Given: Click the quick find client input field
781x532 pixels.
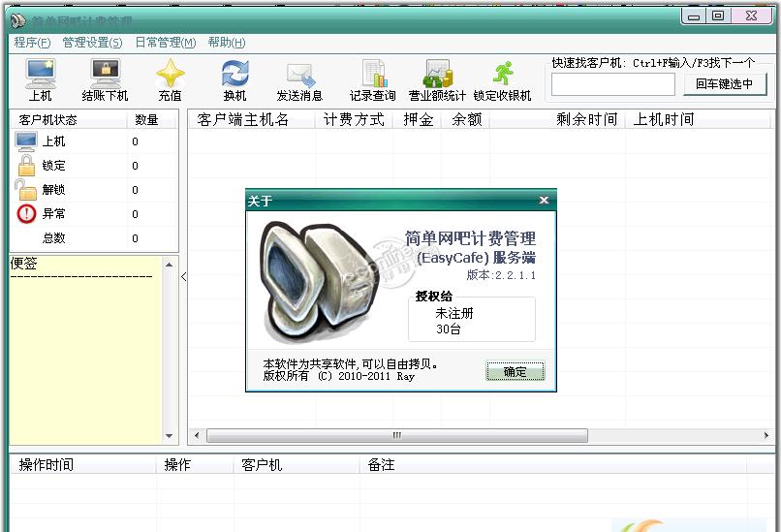Looking at the screenshot, I should 613,84.
